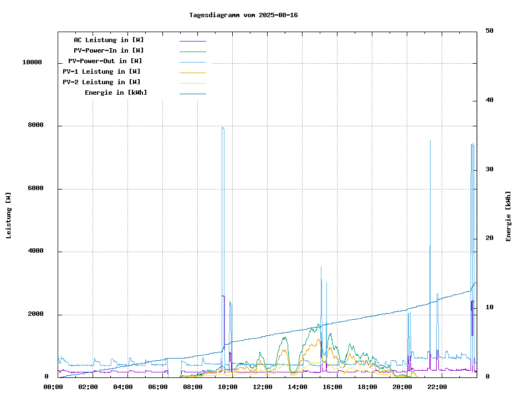Click the 8000 value on the left axis
532x399 pixels.
(35, 126)
